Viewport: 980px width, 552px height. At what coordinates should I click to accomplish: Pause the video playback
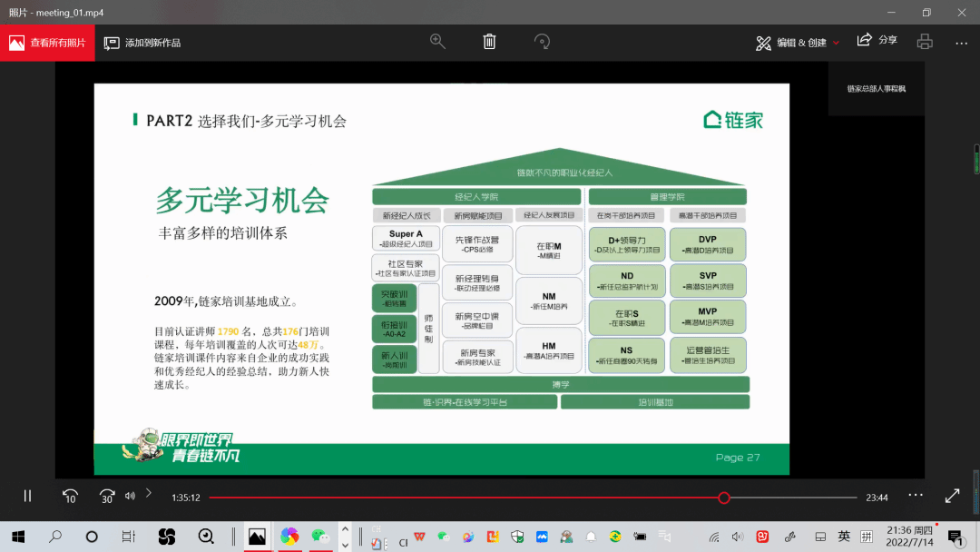pos(27,496)
